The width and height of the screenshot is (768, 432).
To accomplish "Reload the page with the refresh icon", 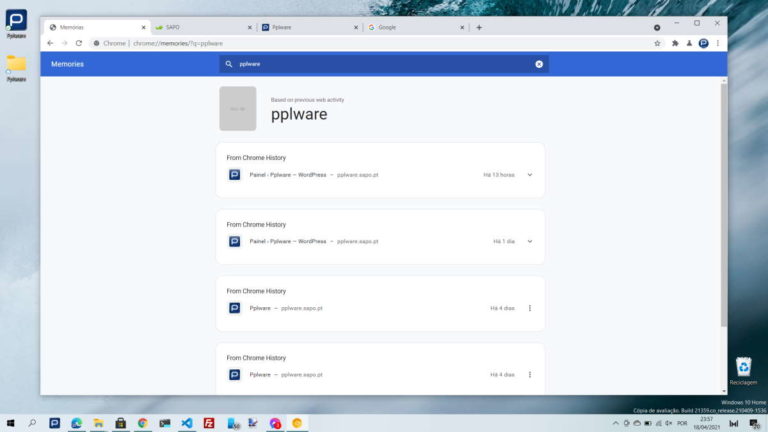I will click(x=79, y=43).
